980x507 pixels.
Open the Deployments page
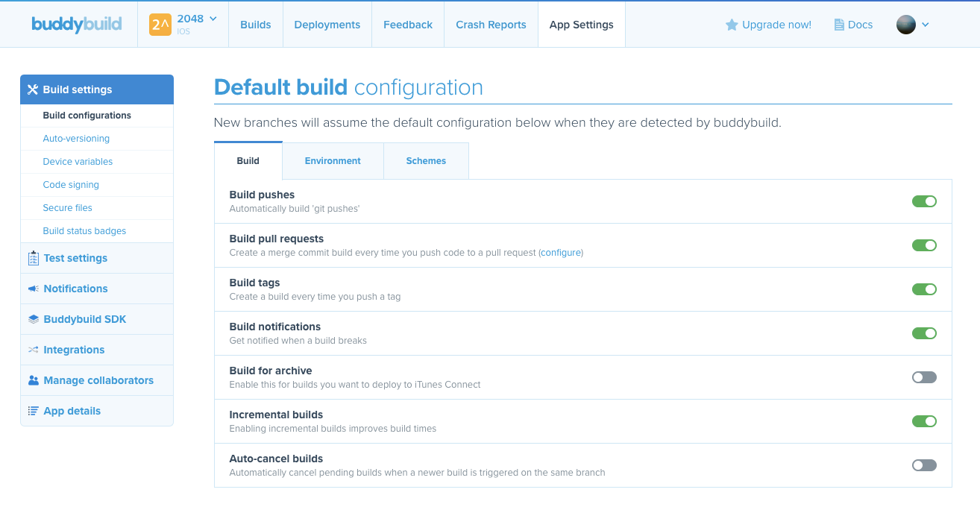tap(327, 24)
